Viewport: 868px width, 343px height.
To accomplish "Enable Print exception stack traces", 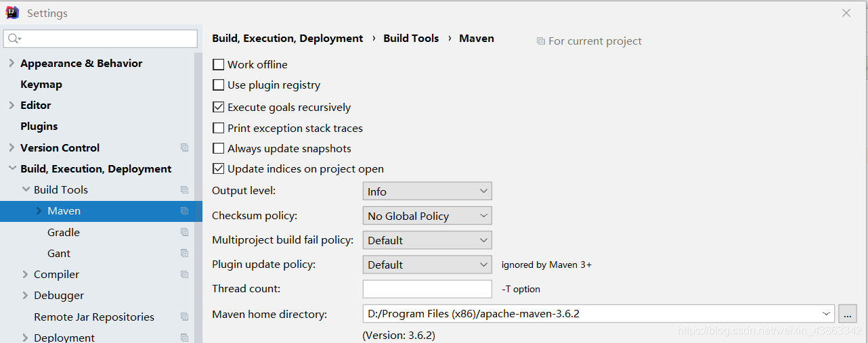I will 219,128.
